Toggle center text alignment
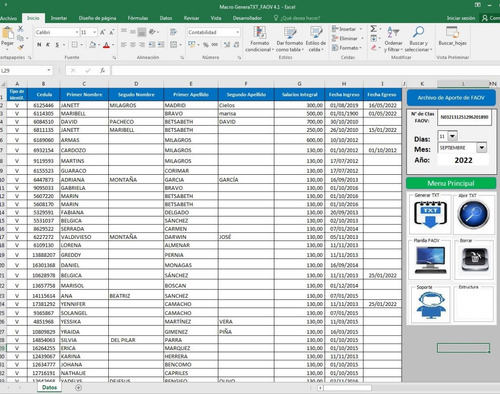 [133, 45]
